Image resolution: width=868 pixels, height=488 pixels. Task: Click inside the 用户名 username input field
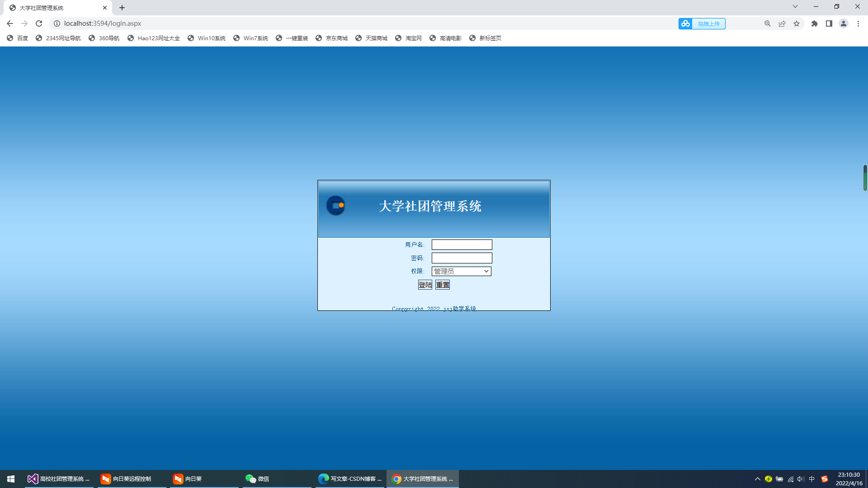(461, 244)
